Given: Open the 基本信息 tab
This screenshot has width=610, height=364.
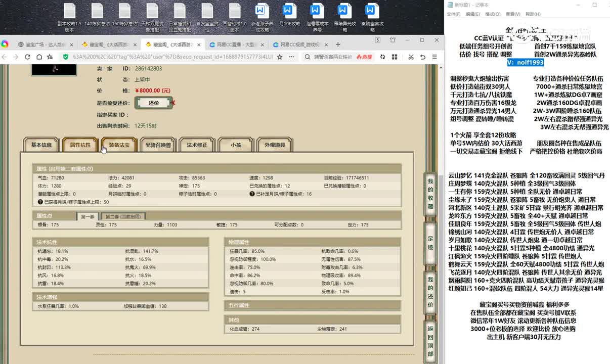Looking at the screenshot, I should 41,145.
